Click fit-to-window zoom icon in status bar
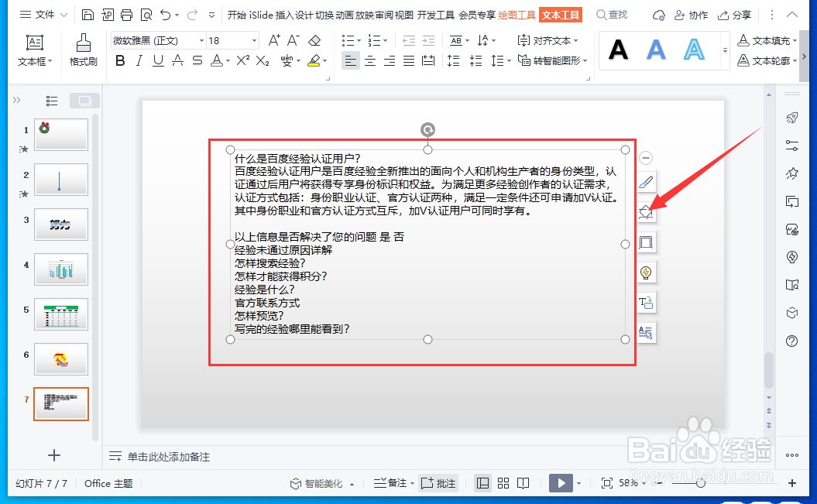The image size is (817, 504). coord(607,483)
